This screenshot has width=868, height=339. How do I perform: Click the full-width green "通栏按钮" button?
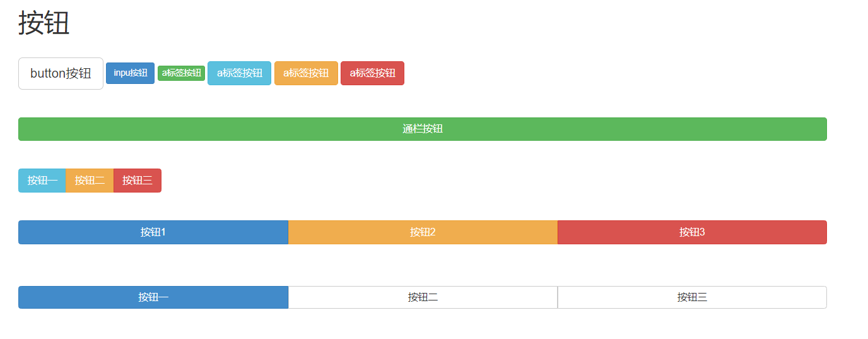pos(422,129)
